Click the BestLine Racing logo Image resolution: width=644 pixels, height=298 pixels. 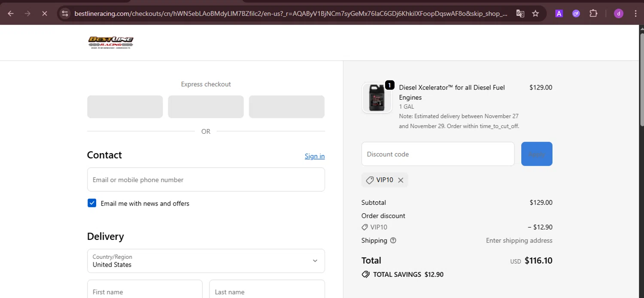[111, 42]
